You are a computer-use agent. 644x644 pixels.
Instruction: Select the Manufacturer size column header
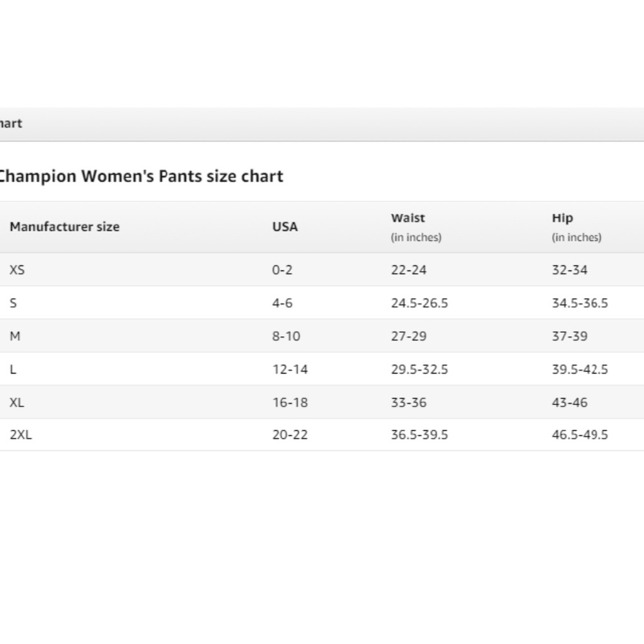pyautogui.click(x=64, y=227)
